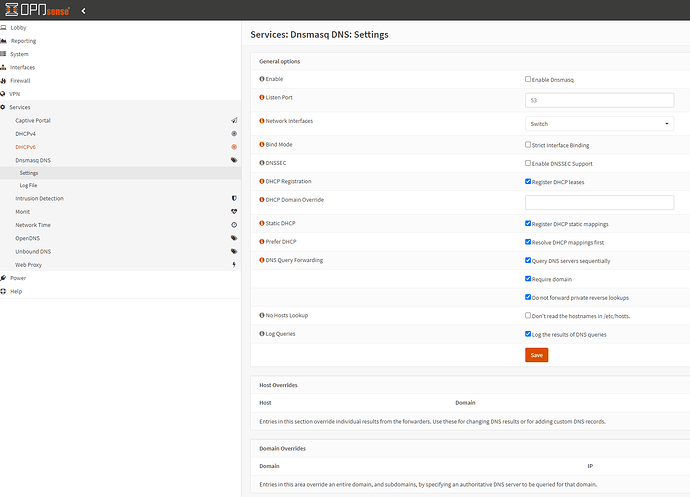Click the Captive Portal paper plane icon
This screenshot has height=497, width=690.
pyautogui.click(x=233, y=120)
